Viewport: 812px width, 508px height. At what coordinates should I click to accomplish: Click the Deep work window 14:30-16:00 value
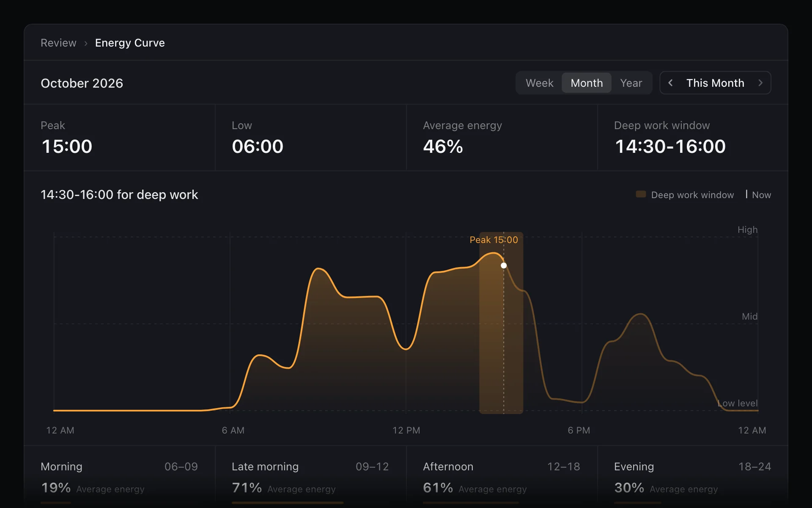(x=670, y=146)
